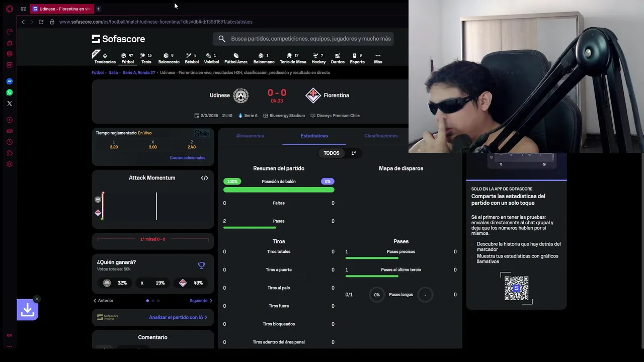Open Italia breadcrumb link
This screenshot has height=362, width=644.
point(113,72)
